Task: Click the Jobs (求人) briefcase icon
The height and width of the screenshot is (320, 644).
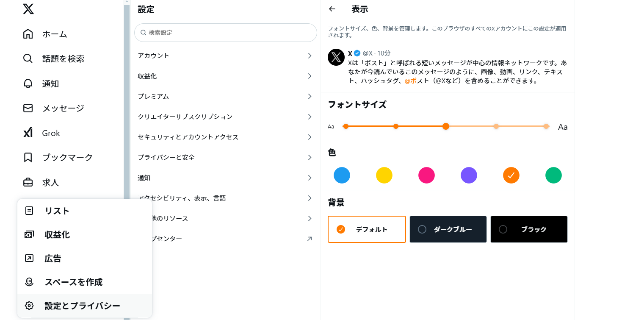Action: [x=28, y=182]
